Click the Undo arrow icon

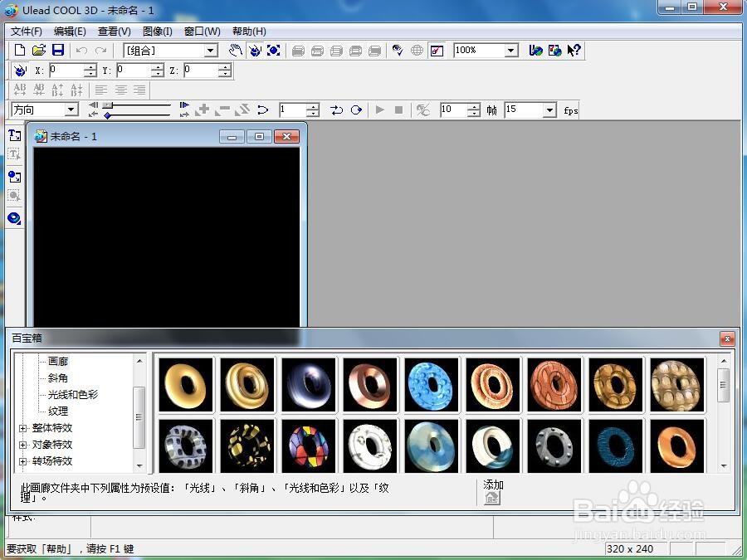pos(81,51)
